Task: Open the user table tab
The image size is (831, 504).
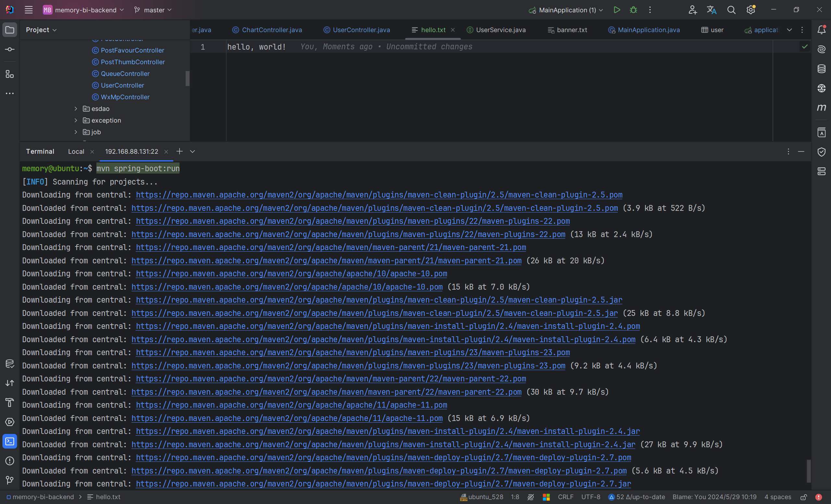Action: point(712,30)
